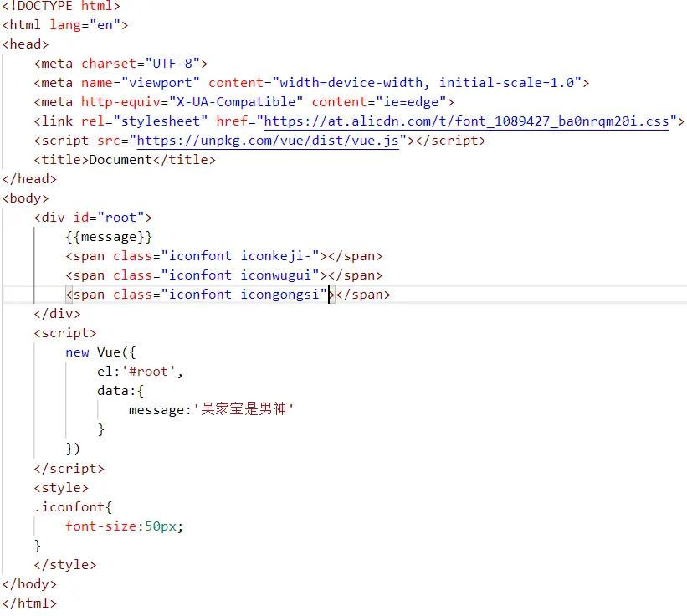Image resolution: width=687 pixels, height=616 pixels.
Task: Open the alicdn font CSS link
Action: [467, 121]
